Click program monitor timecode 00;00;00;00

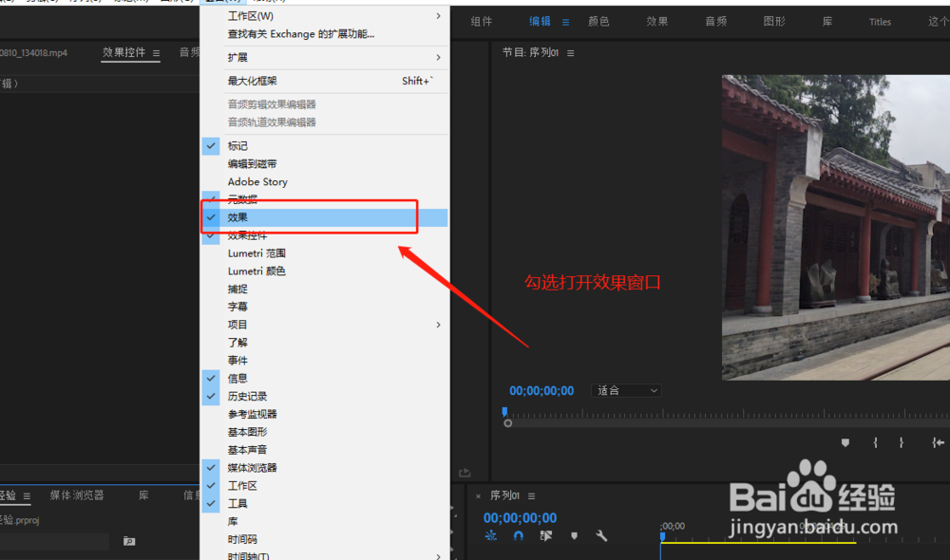pyautogui.click(x=541, y=391)
